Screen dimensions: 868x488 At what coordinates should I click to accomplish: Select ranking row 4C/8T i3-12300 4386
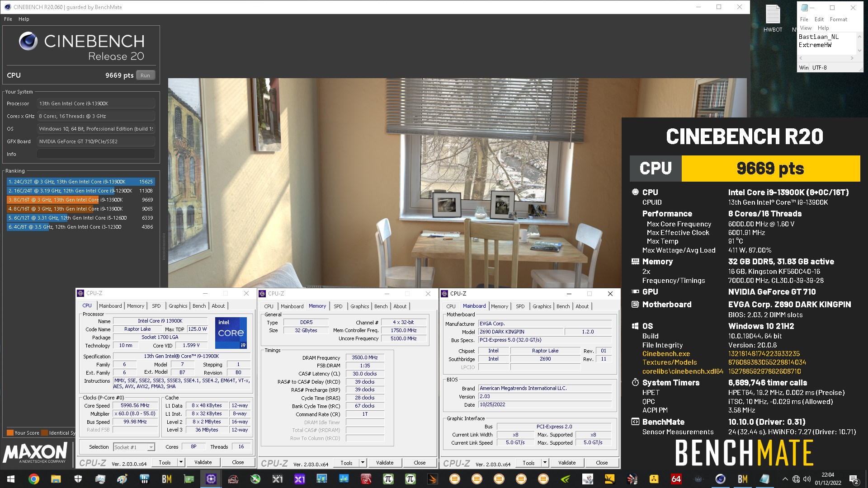(80, 227)
